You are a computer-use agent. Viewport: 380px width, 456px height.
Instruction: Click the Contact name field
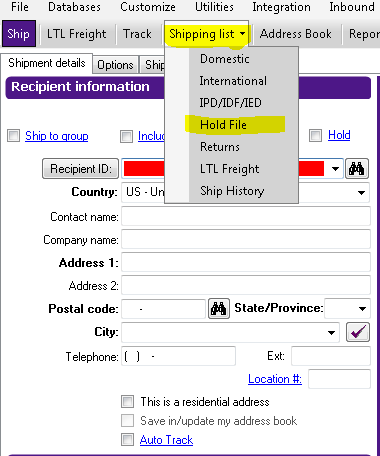click(246, 216)
